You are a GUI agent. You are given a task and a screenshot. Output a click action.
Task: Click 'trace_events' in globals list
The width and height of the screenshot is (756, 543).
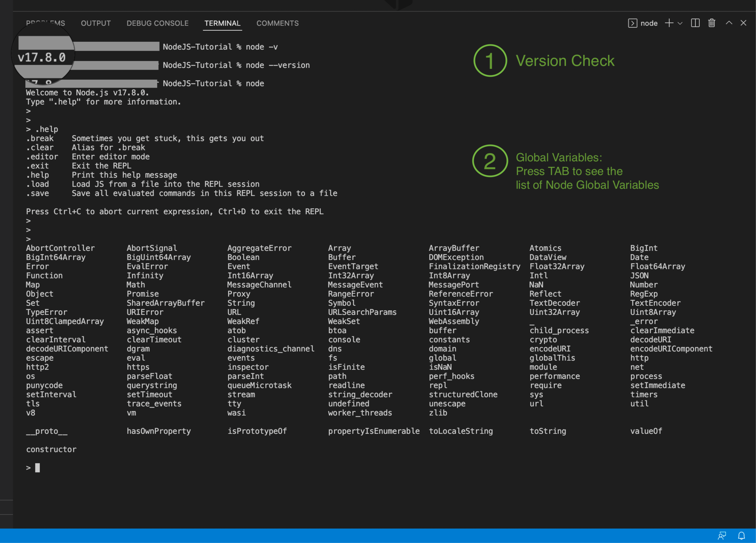[x=154, y=404]
